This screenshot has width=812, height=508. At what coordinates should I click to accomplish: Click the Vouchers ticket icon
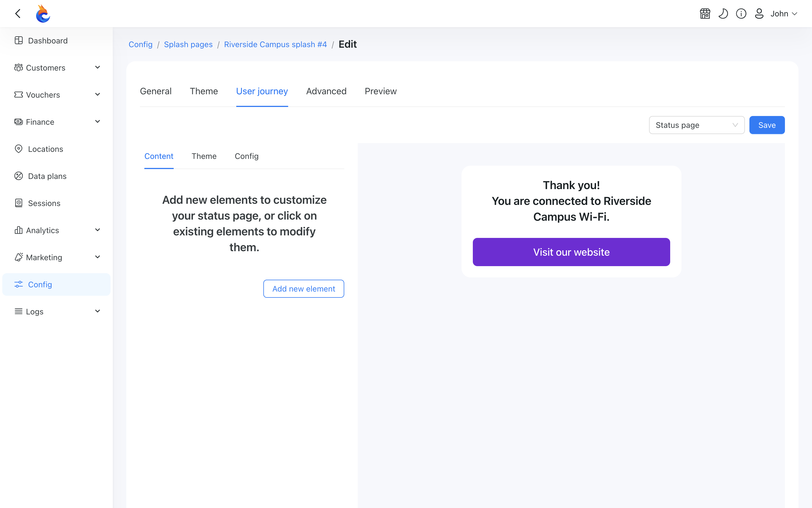18,95
